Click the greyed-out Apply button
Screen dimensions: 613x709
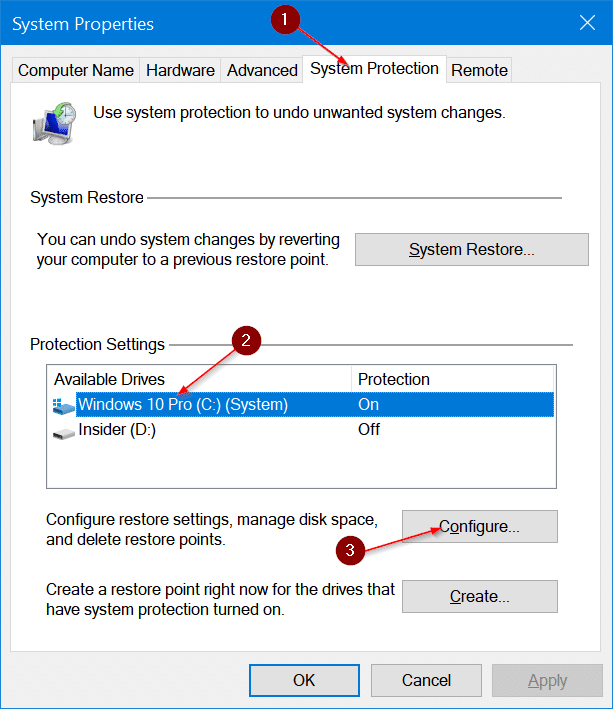point(547,680)
